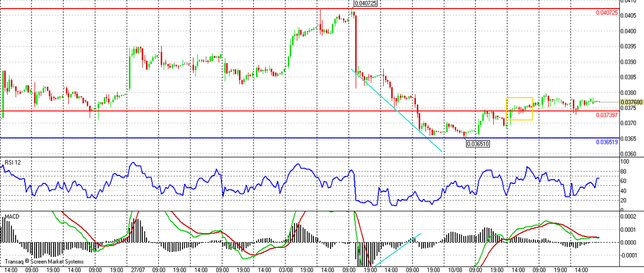The width and height of the screenshot is (644, 273).
Task: Click the RSI scale value 20
Action: pyautogui.click(x=624, y=201)
